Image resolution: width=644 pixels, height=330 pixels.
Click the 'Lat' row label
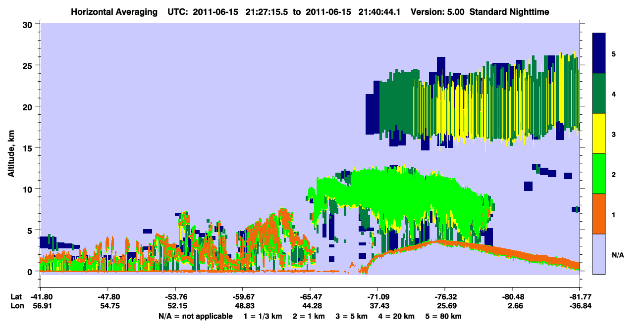point(16,297)
